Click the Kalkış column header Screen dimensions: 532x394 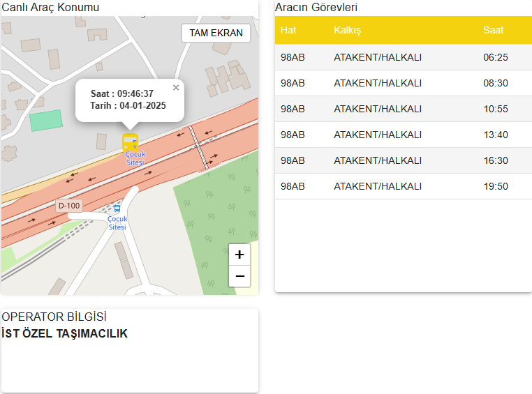[347, 31]
